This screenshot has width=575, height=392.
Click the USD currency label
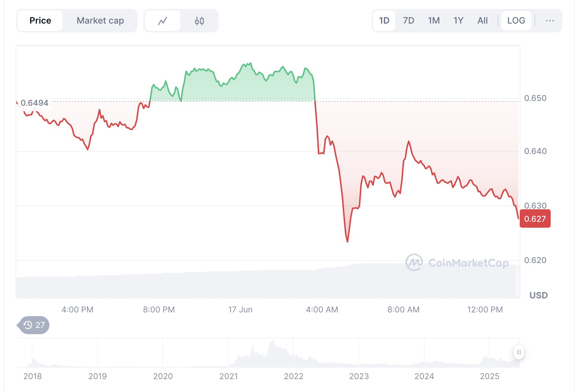(539, 295)
